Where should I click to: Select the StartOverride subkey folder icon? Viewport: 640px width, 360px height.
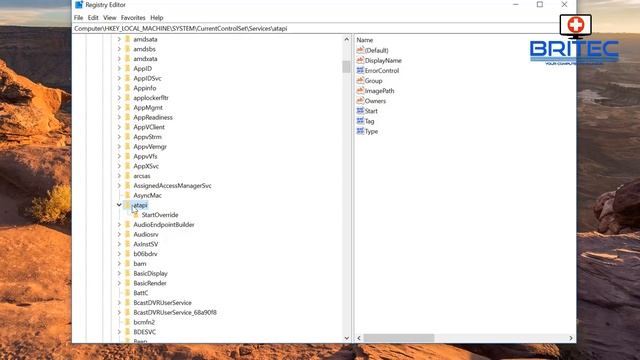tap(136, 215)
